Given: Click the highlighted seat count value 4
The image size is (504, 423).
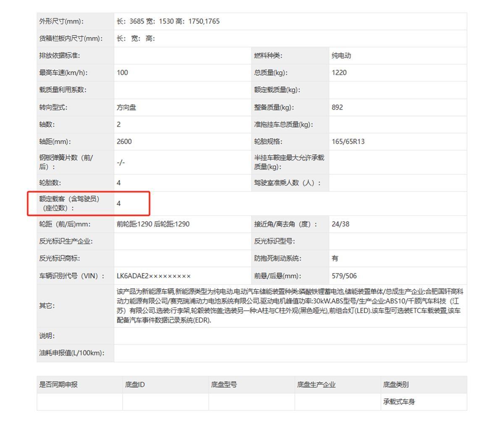Looking at the screenshot, I should [x=119, y=204].
